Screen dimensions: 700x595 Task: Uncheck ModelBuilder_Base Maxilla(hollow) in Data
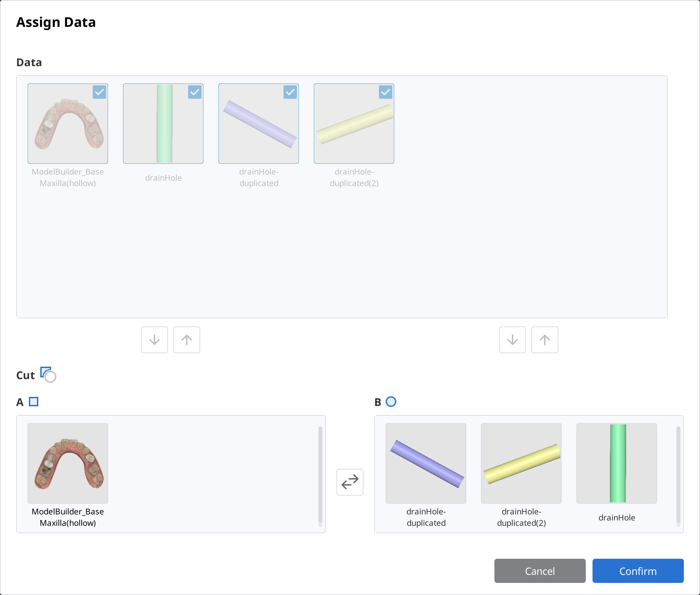point(99,92)
